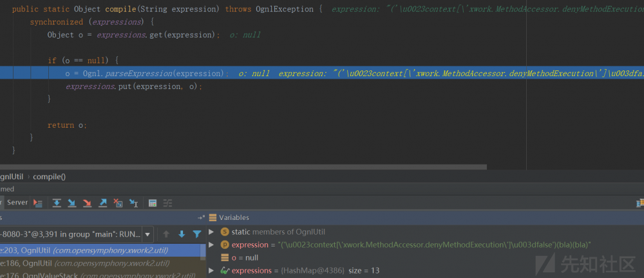Click the frames list vertical scrollbar

(x=204, y=252)
